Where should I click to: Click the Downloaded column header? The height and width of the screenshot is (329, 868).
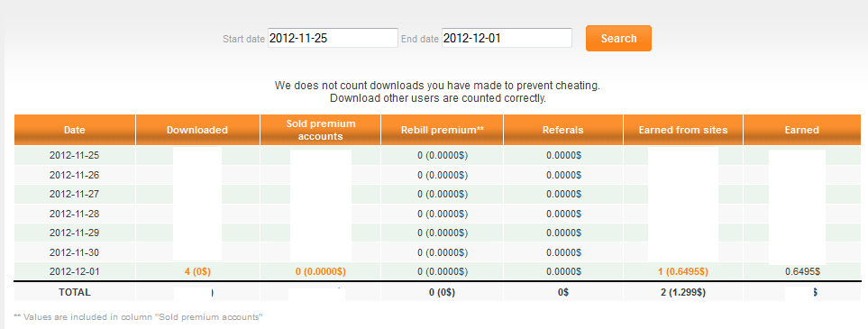pos(197,130)
